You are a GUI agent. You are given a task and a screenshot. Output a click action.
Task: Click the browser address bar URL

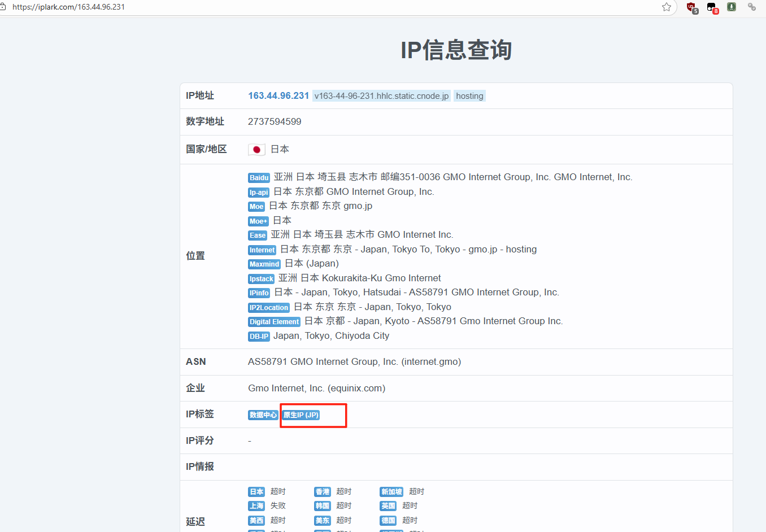(68, 7)
